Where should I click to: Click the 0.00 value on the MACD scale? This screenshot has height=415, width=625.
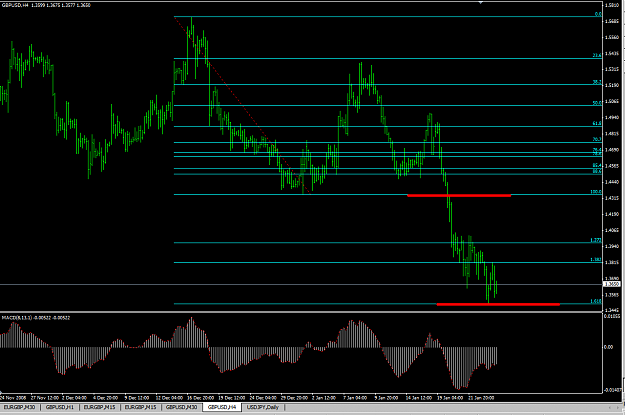[608, 347]
